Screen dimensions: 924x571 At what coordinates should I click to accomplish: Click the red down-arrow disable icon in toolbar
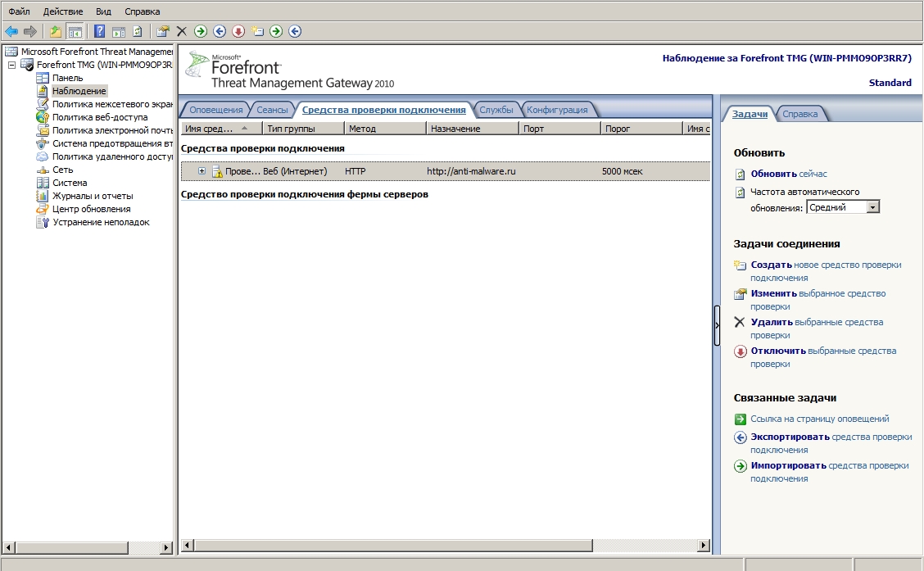tap(238, 31)
